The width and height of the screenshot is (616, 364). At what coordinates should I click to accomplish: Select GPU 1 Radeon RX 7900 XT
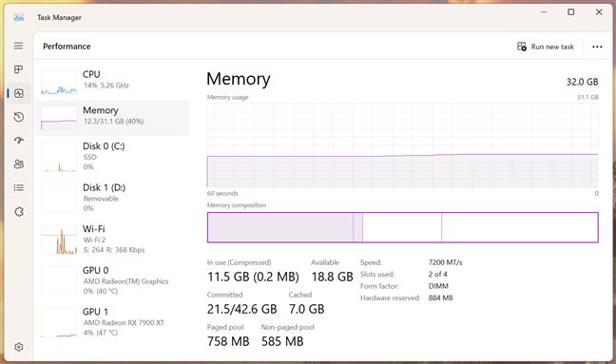click(x=112, y=321)
